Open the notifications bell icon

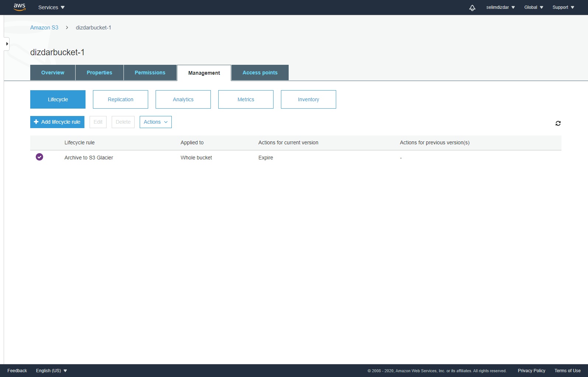pyautogui.click(x=472, y=8)
